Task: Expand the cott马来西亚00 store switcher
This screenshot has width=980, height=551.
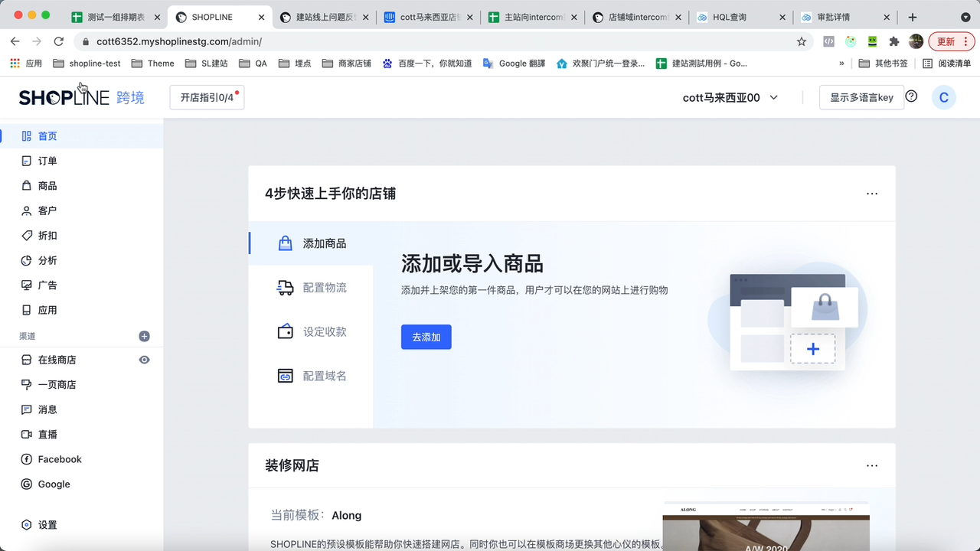Action: (730, 97)
